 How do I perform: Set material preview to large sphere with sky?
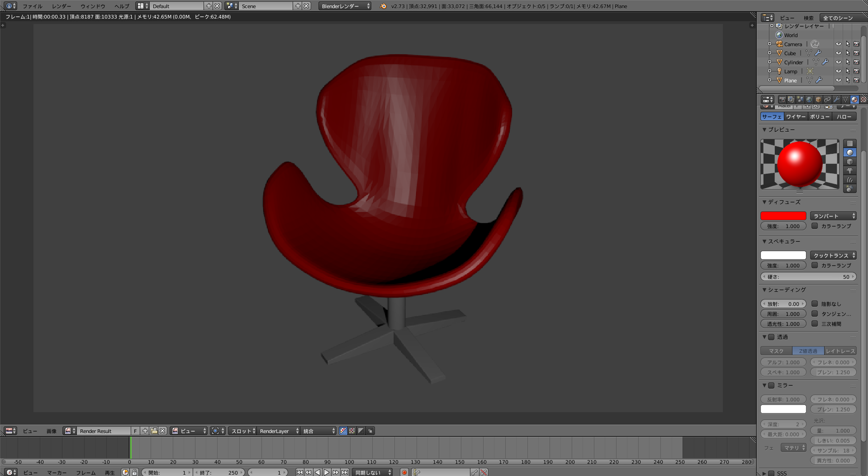click(850, 189)
